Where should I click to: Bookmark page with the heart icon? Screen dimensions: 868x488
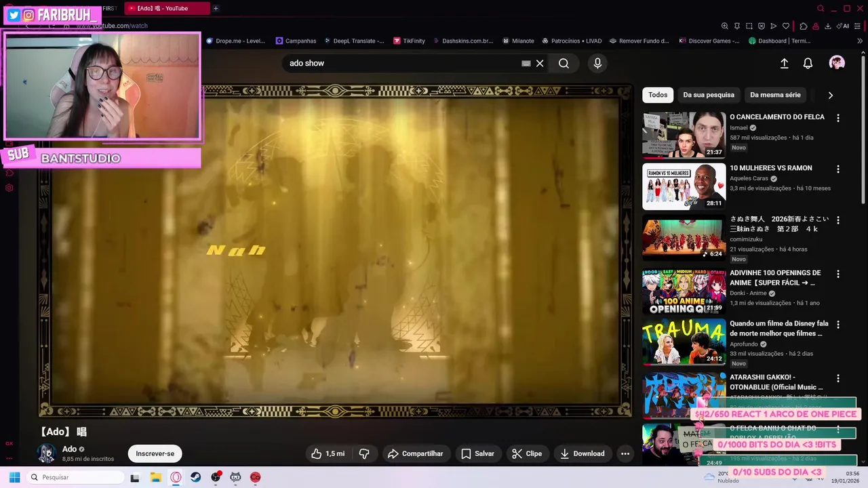click(786, 26)
